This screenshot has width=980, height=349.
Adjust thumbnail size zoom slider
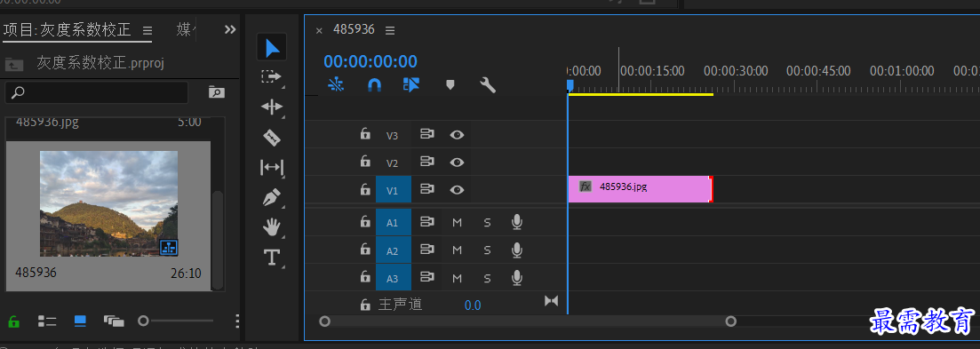[x=143, y=321]
